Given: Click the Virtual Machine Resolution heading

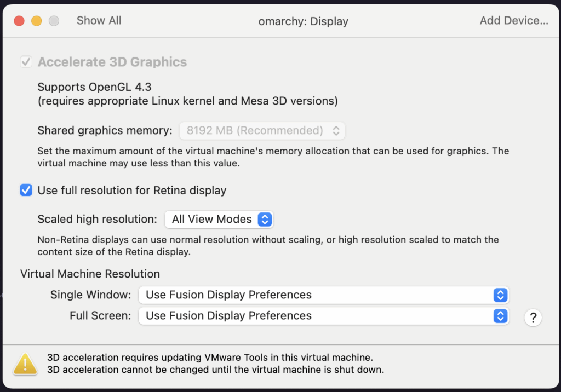Looking at the screenshot, I should 90,274.
